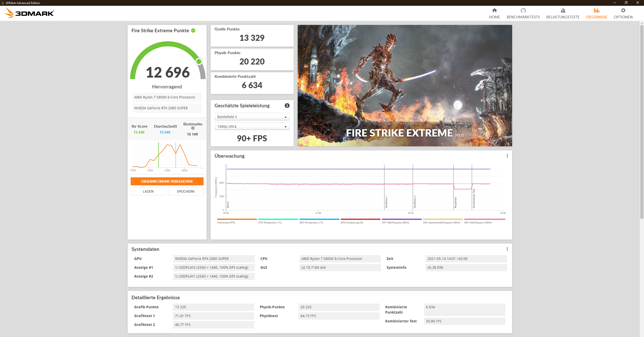This screenshot has width=644, height=337.
Task: Open the Benchmarktests gauge icon
Action: pyautogui.click(x=523, y=10)
